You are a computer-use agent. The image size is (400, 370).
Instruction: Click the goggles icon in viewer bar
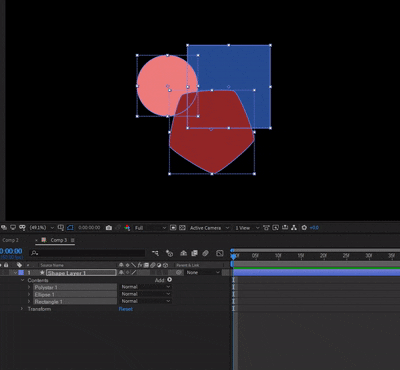coord(22,228)
